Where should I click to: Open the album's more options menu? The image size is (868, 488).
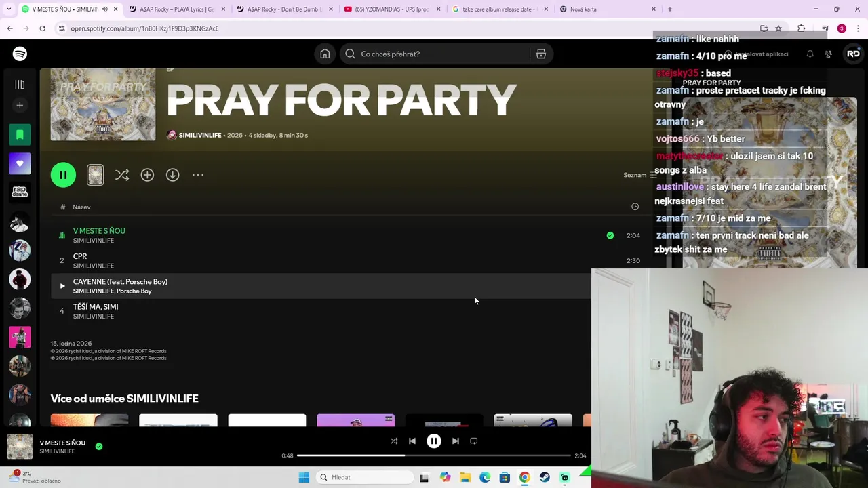pos(198,175)
